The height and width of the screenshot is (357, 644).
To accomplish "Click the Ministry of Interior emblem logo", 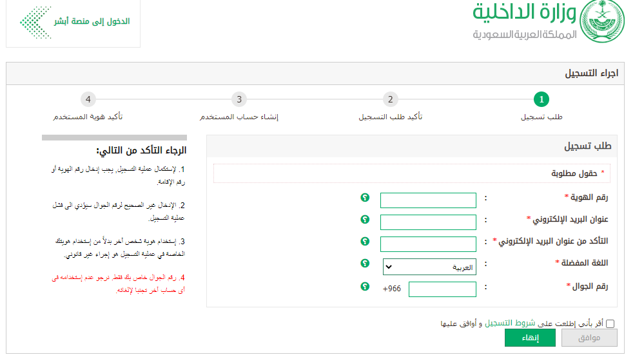I will pyautogui.click(x=602, y=21).
